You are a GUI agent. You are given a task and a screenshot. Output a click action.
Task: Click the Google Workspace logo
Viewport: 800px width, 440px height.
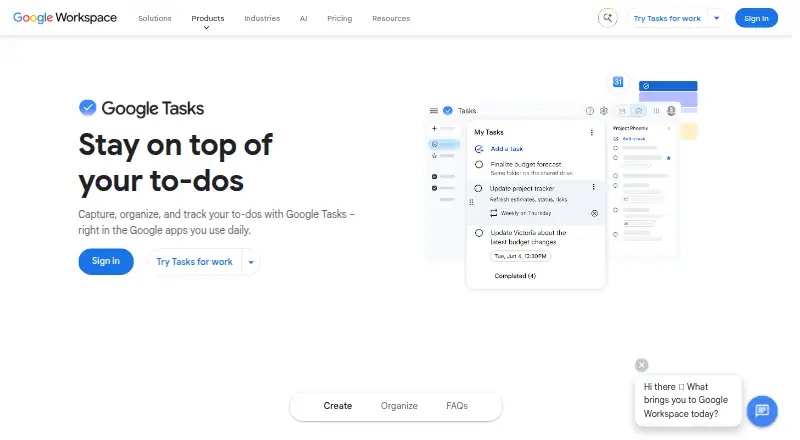[65, 18]
